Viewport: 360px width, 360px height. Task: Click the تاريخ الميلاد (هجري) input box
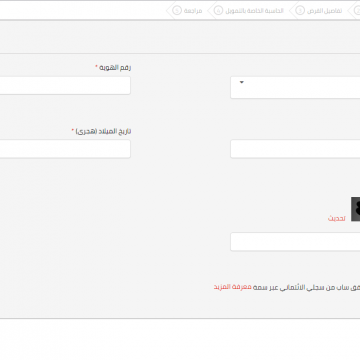65,149
